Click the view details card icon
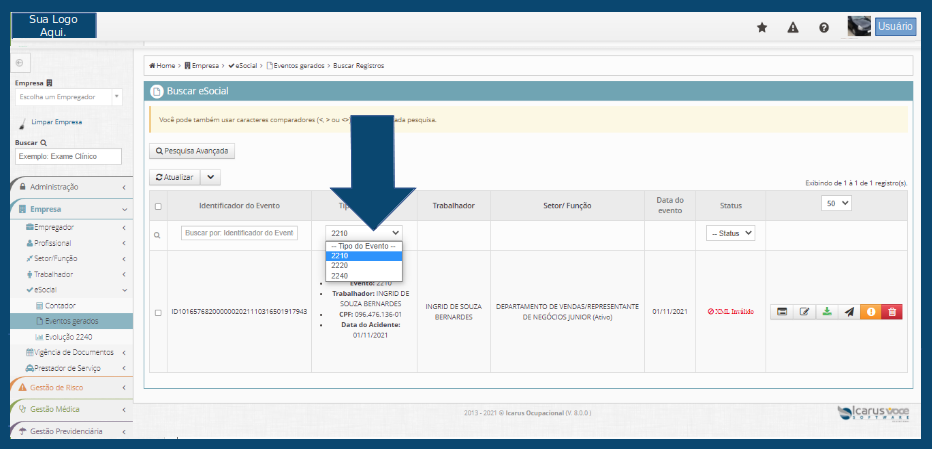Image resolution: width=932 pixels, height=449 pixels. pos(783,312)
